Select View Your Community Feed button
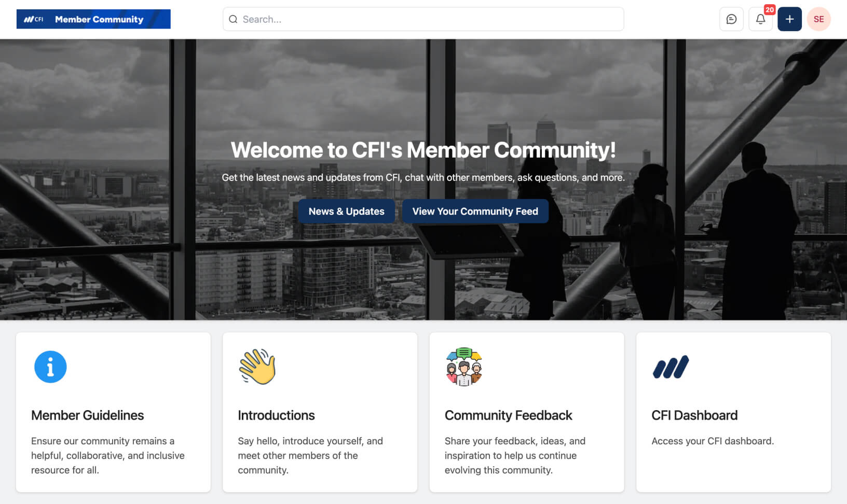 pyautogui.click(x=475, y=211)
